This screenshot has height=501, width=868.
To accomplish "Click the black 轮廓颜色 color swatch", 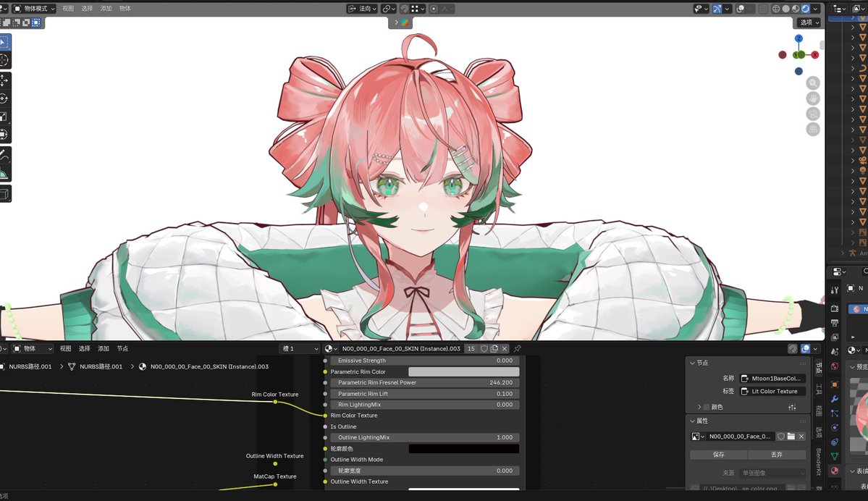I will click(464, 449).
